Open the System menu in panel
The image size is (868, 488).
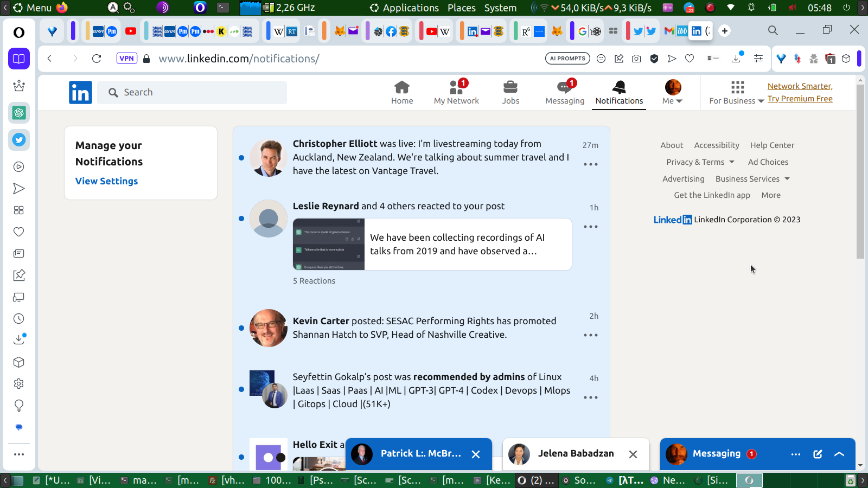pyautogui.click(x=500, y=8)
